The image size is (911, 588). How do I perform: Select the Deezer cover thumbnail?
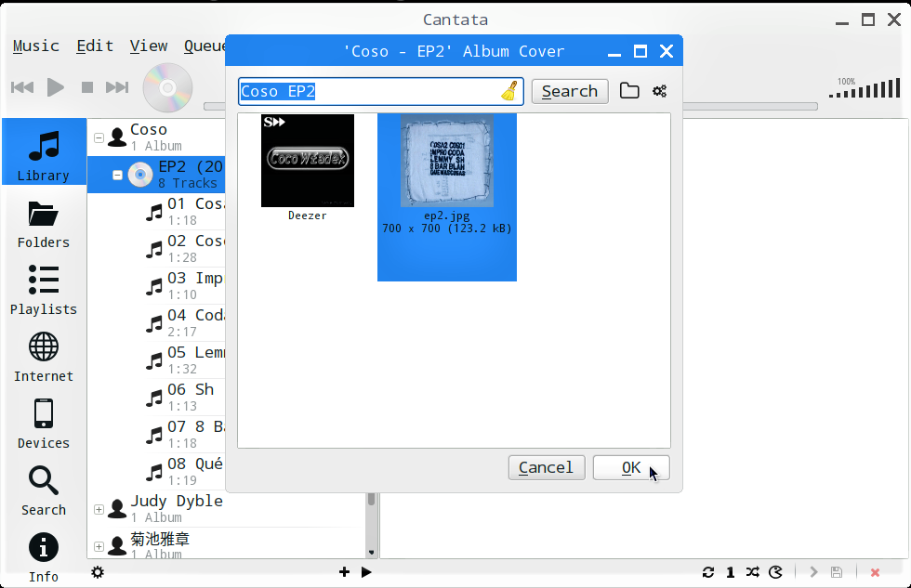coord(308,168)
